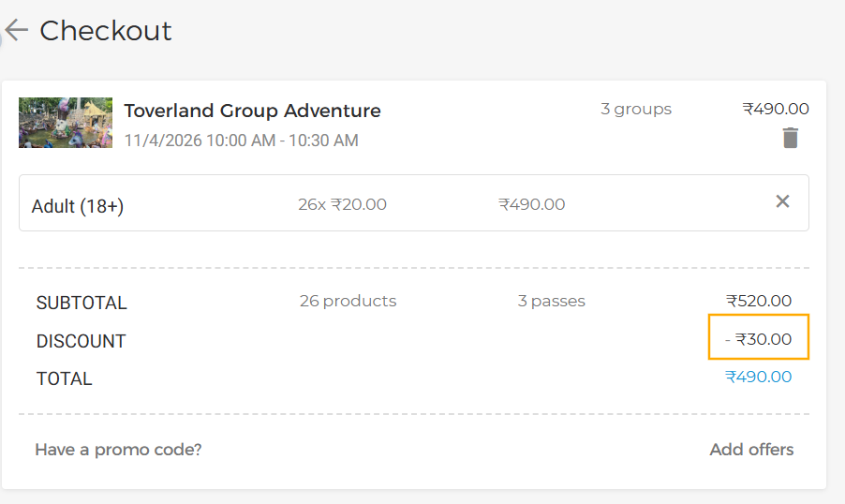Click the "3 groups" label
845x504 pixels.
click(x=636, y=109)
